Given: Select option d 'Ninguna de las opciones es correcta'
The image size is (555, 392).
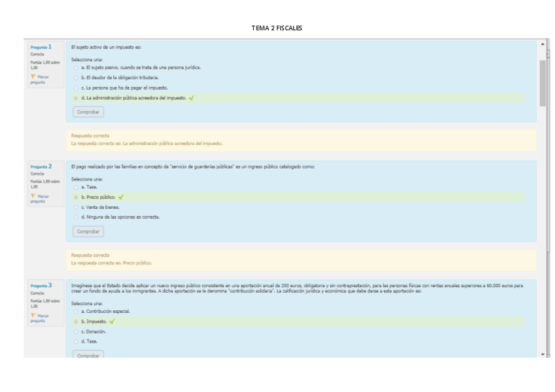Looking at the screenshot, I should click(76, 217).
